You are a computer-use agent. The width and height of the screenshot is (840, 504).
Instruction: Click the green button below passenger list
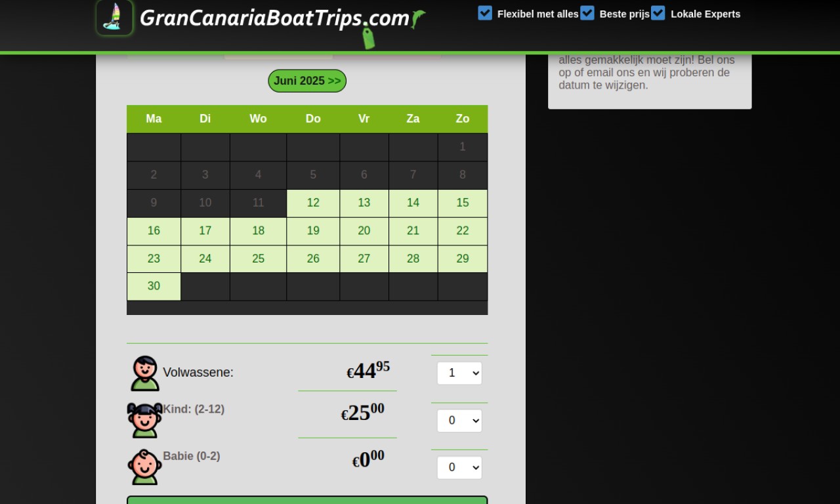pyautogui.click(x=307, y=500)
